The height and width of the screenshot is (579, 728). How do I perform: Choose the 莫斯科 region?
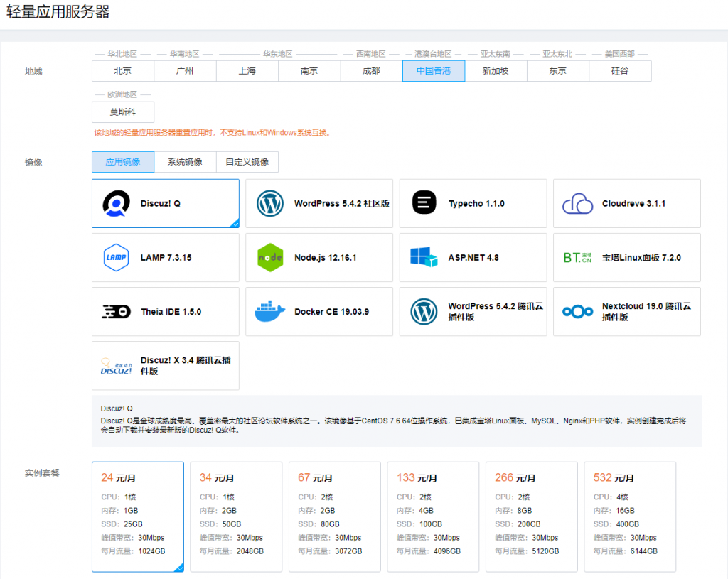(x=123, y=112)
